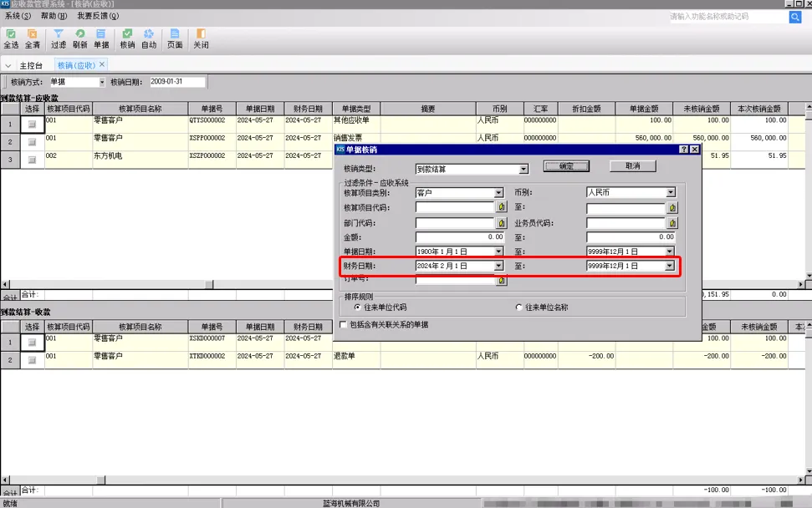
Task: Select 往来单位名称 sort radio button
Action: click(x=518, y=307)
